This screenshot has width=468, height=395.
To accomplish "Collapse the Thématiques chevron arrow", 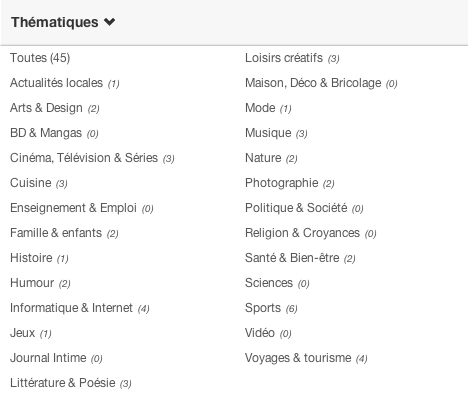I will [109, 22].
